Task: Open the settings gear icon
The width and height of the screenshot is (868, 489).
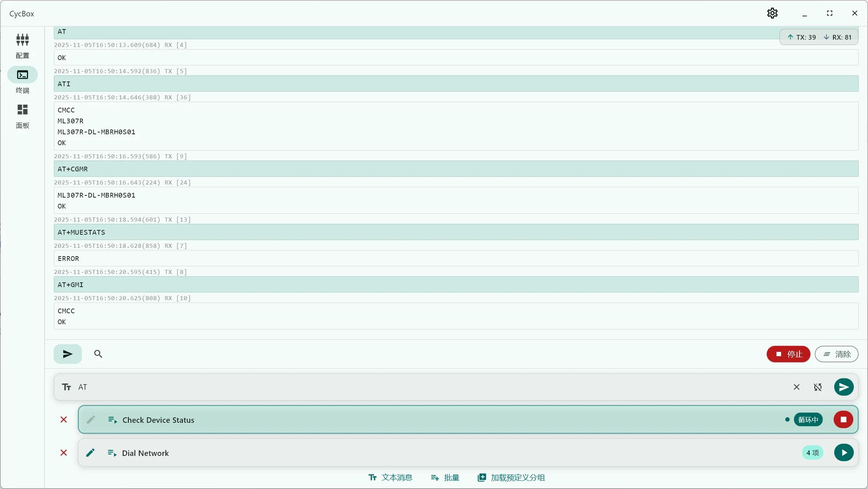Action: coord(772,13)
